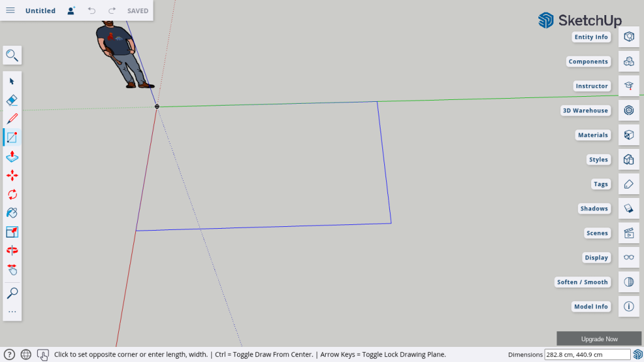Open the Materials panel
644x362 pixels.
[x=628, y=135]
